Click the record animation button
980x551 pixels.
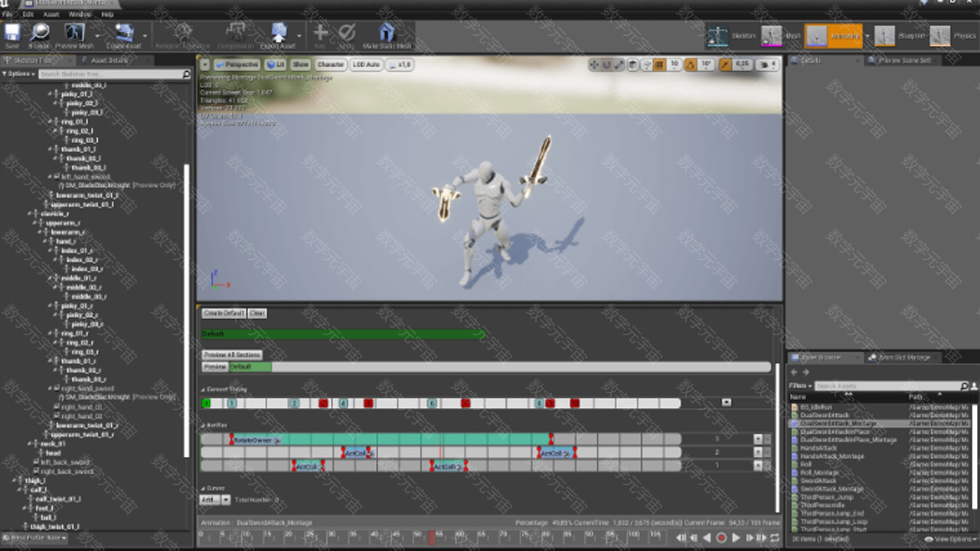721,538
